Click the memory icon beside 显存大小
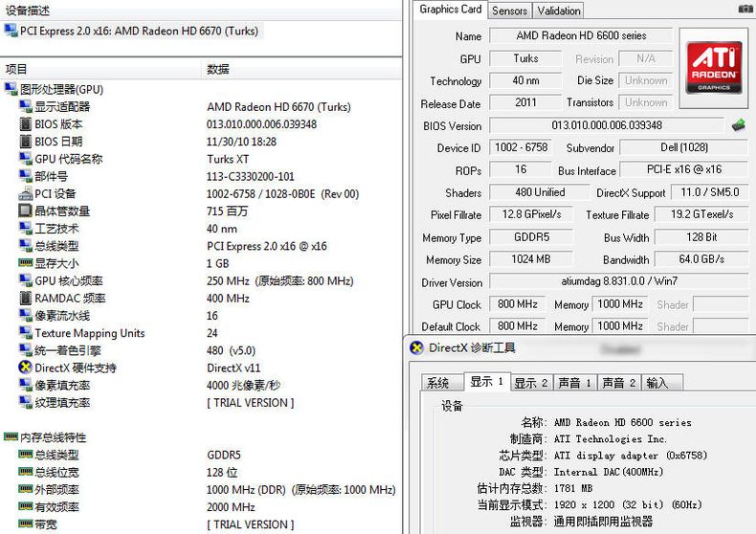Screen dimensions: 756x534 click(x=26, y=262)
